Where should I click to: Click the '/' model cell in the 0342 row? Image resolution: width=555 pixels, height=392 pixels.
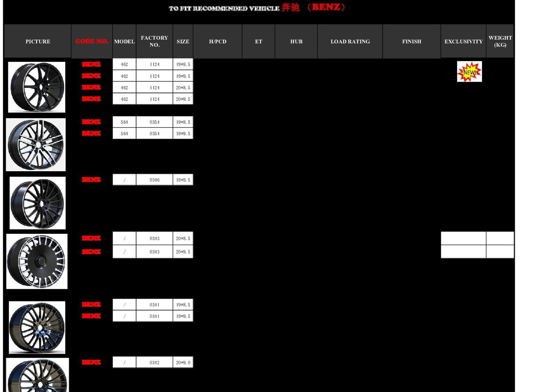tap(124, 362)
